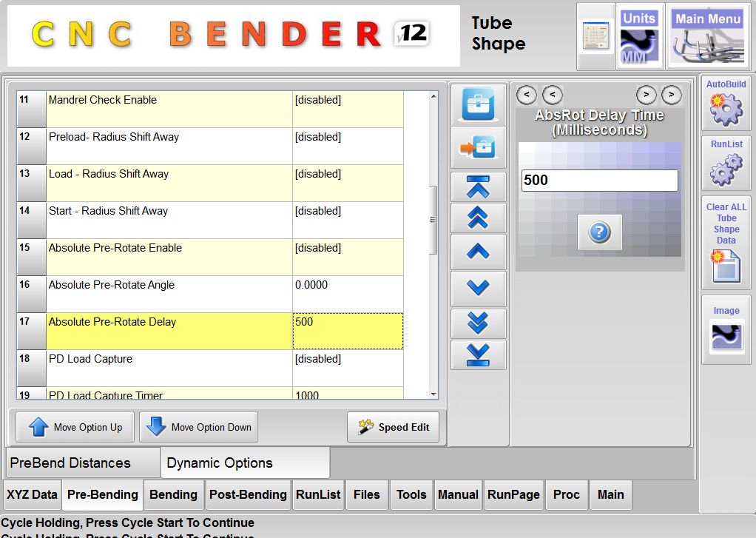The width and height of the screenshot is (756, 538).
Task: Click Move Option Down button
Action: coord(198,427)
